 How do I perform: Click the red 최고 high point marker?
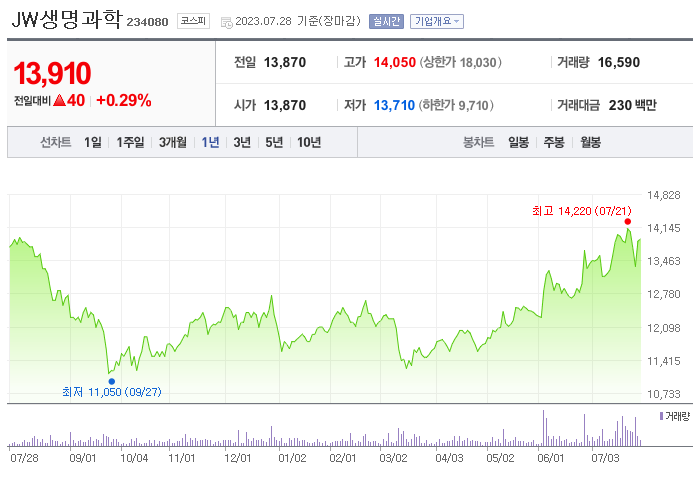[x=628, y=221]
